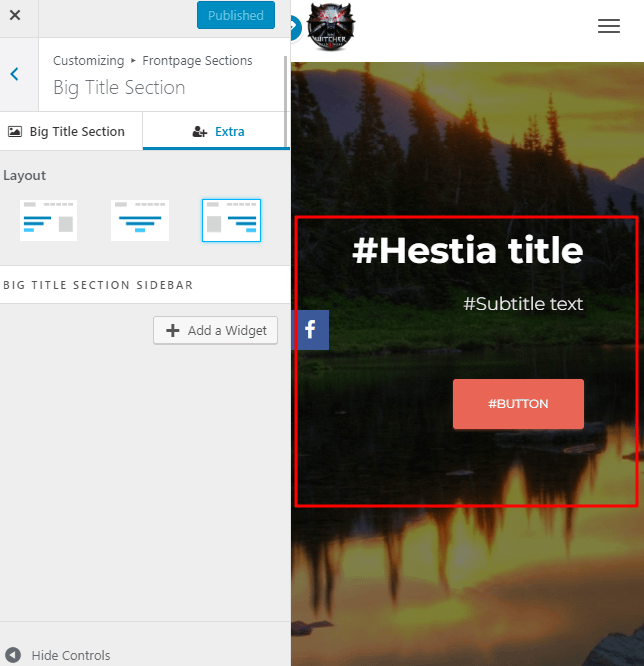Click the red #BUTTON in the preview
644x666 pixels.
(518, 404)
